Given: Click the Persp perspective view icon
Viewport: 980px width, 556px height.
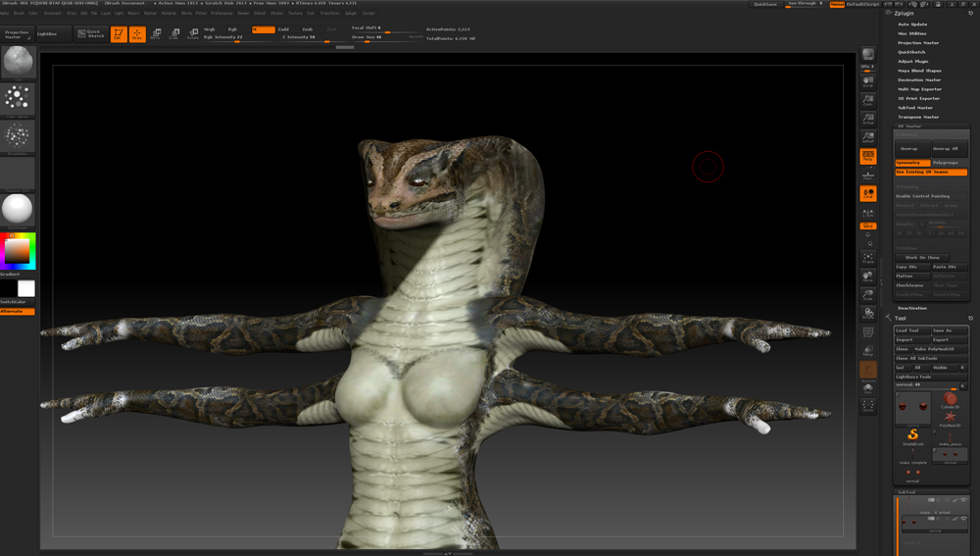Looking at the screenshot, I should (868, 156).
